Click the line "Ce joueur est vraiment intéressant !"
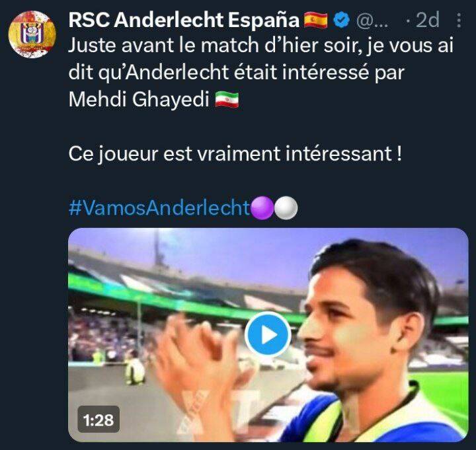476x450 pixels. pyautogui.click(x=235, y=154)
